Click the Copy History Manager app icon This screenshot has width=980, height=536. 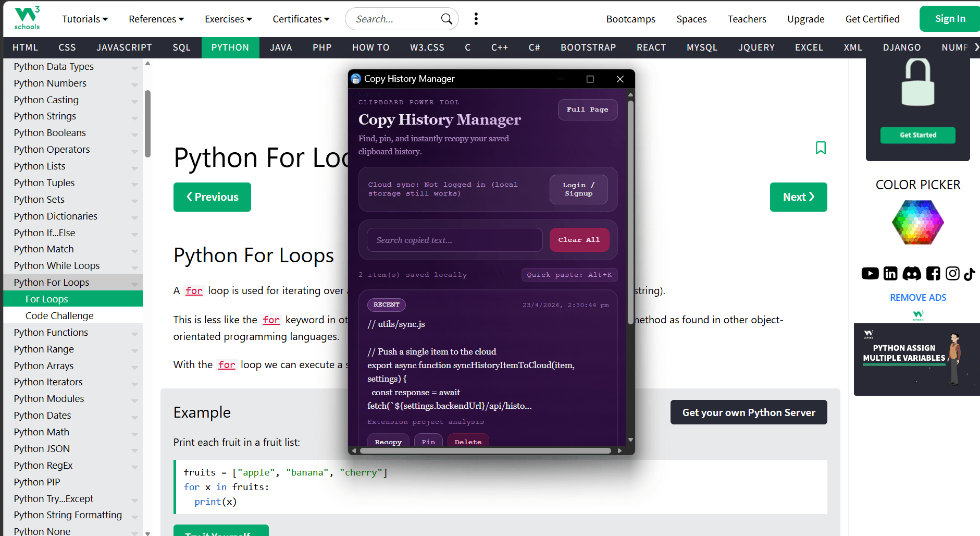(356, 79)
